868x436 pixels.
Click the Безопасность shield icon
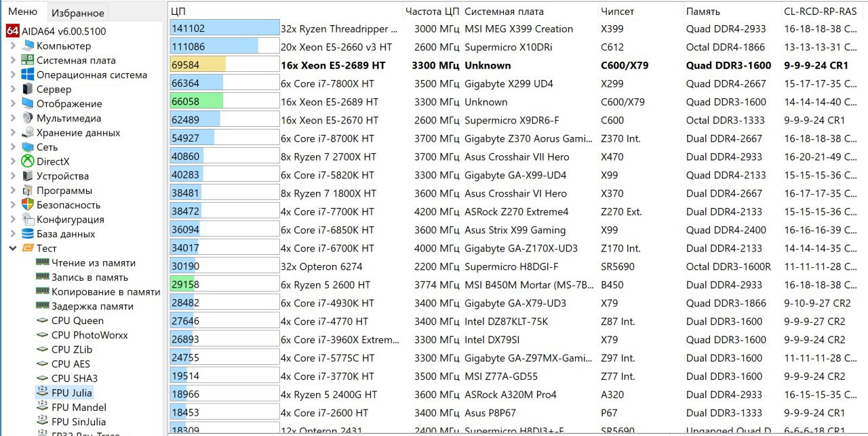pyautogui.click(x=27, y=205)
